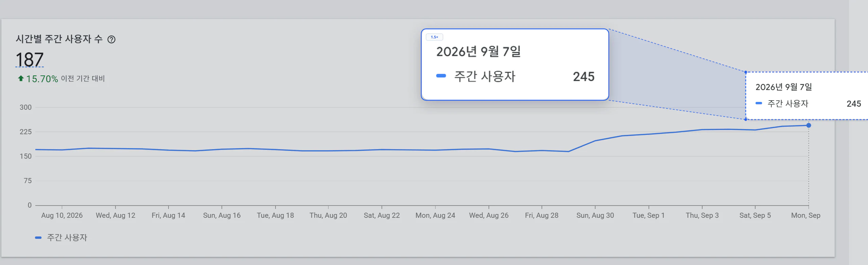
Task: Click the 이전 기간 대비 comparison label
Action: click(83, 78)
